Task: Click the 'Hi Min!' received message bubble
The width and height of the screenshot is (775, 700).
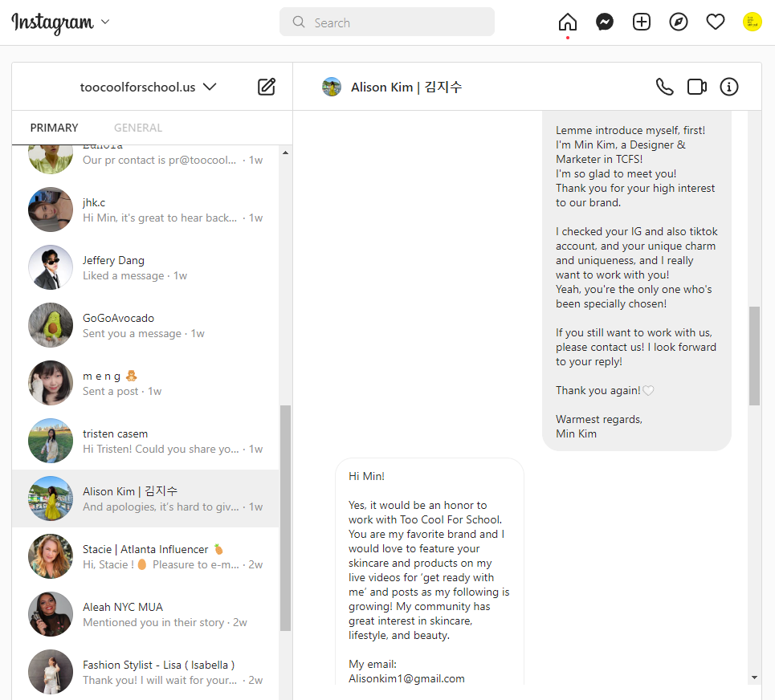Action: (430, 572)
